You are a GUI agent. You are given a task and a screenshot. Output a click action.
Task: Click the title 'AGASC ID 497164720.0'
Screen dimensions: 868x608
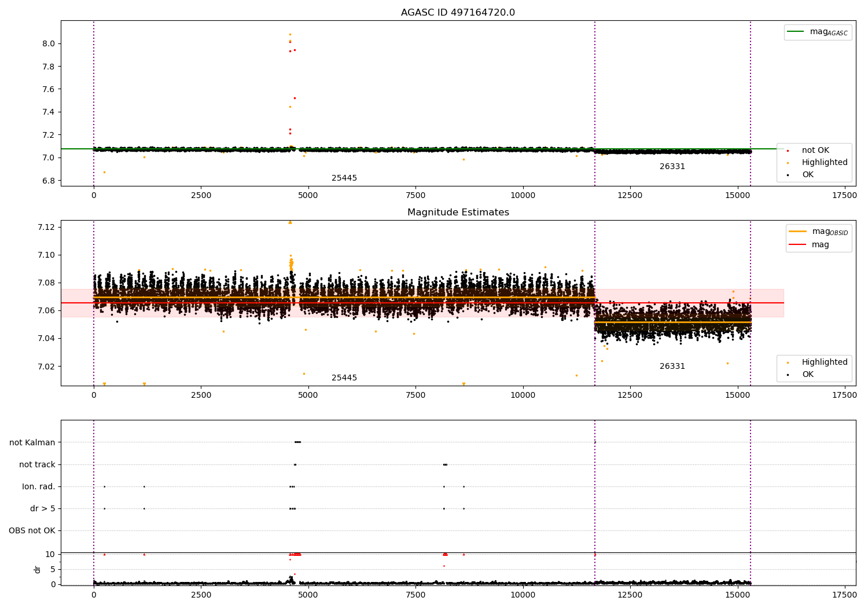[x=458, y=13]
